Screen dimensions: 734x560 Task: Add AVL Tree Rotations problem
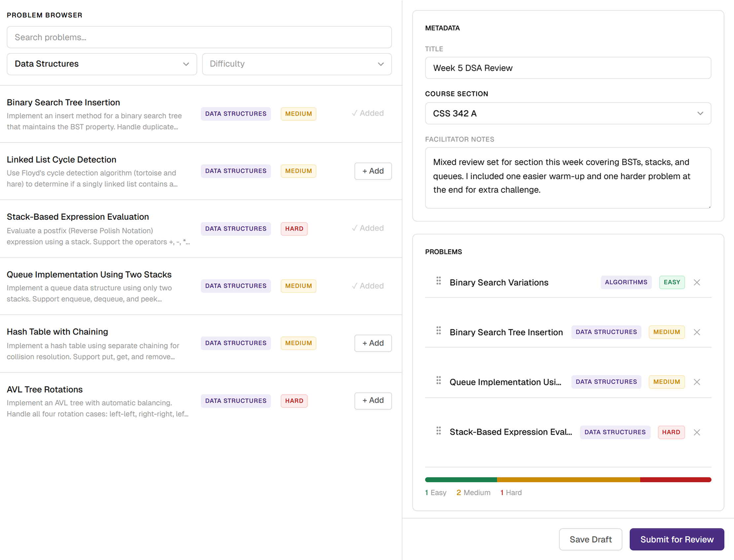373,401
